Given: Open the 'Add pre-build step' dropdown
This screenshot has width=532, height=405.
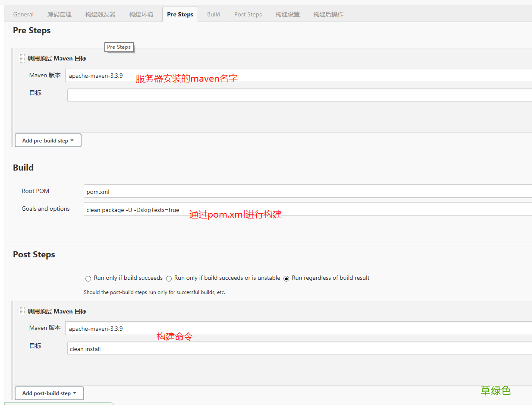Looking at the screenshot, I should click(48, 140).
